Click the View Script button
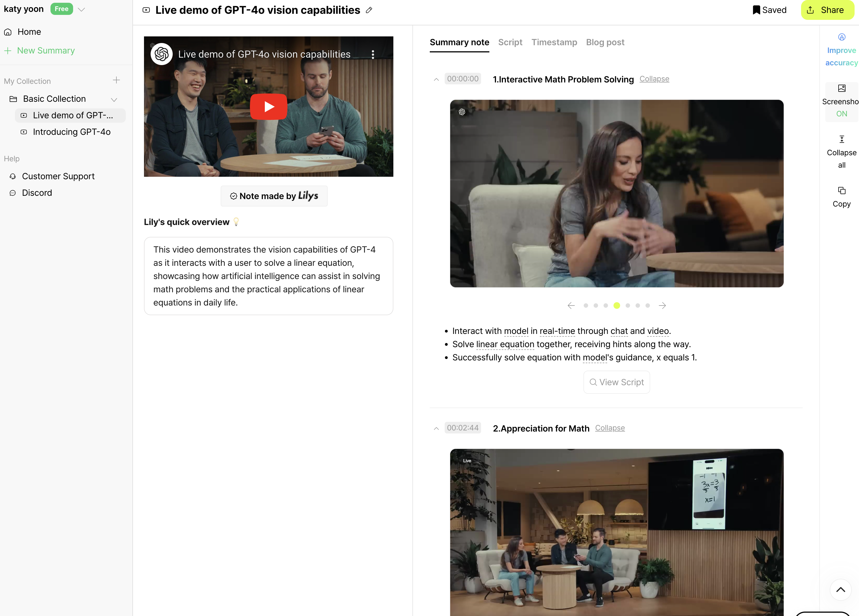 click(x=617, y=382)
